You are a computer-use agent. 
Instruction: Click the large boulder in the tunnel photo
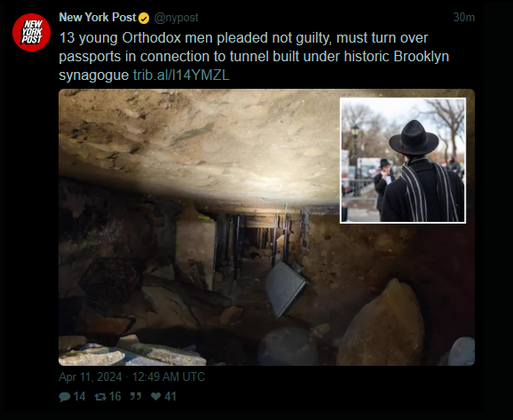(x=381, y=322)
